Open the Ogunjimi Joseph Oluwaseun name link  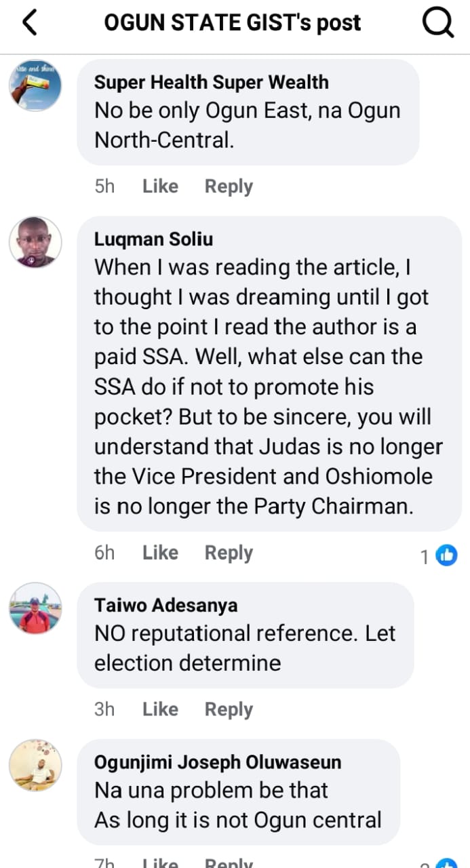pyautogui.click(x=217, y=762)
